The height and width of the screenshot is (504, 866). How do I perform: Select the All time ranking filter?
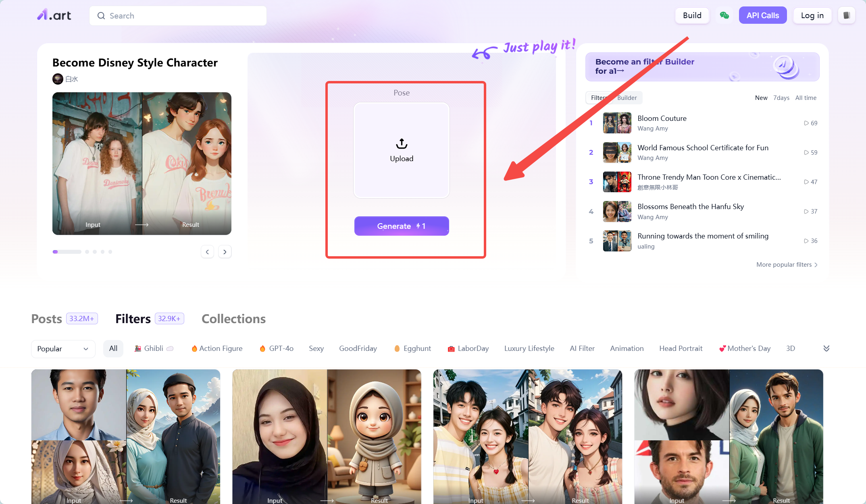[806, 98]
